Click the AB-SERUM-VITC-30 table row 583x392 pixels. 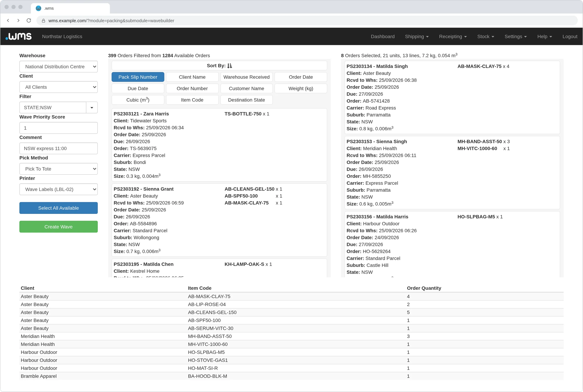tap(291, 329)
